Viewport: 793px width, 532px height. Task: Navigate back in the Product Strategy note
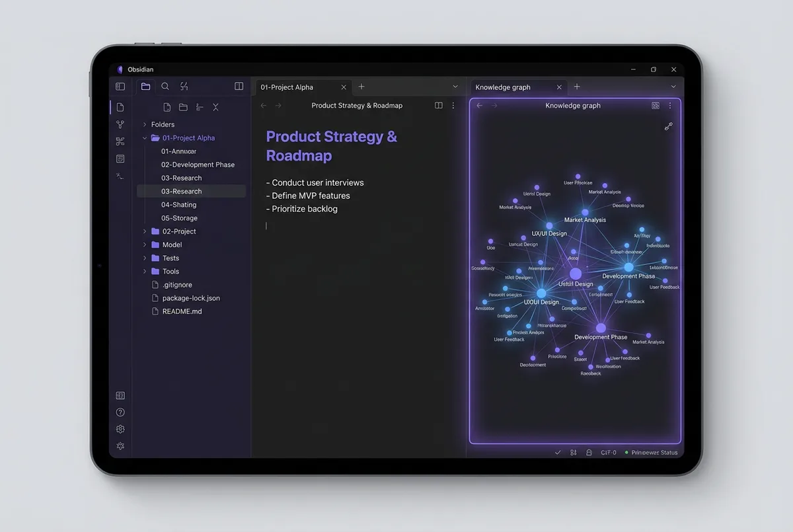[x=264, y=106]
